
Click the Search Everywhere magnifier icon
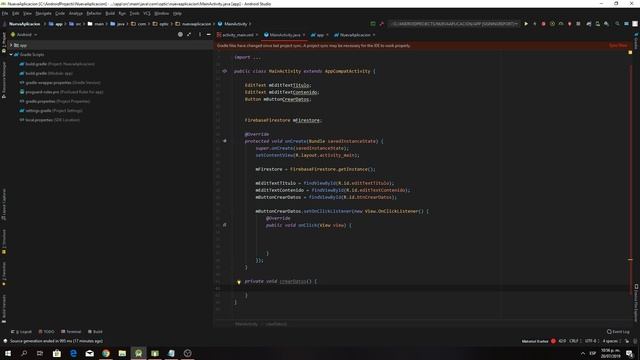tap(617, 24)
